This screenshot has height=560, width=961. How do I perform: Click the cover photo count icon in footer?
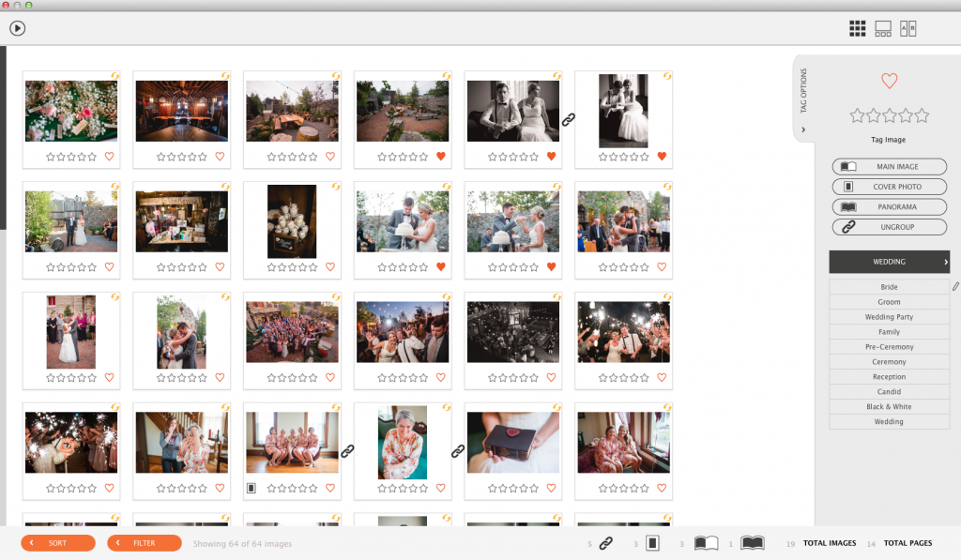[653, 543]
